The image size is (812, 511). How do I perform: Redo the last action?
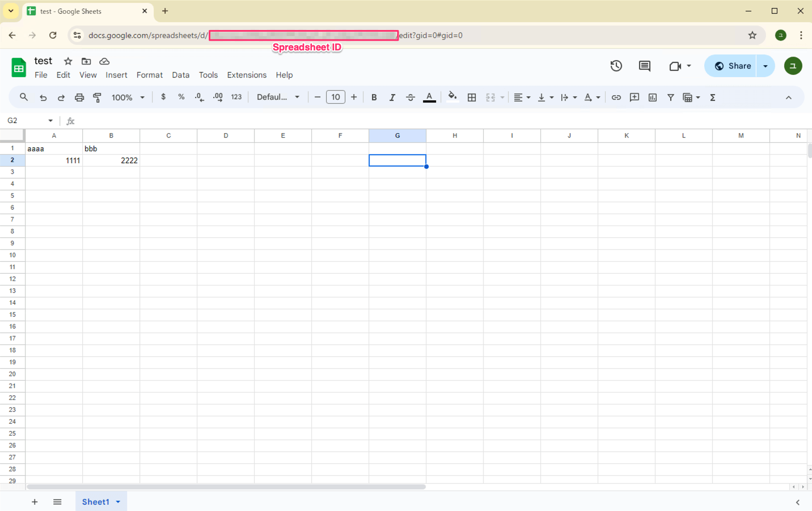pyautogui.click(x=61, y=97)
